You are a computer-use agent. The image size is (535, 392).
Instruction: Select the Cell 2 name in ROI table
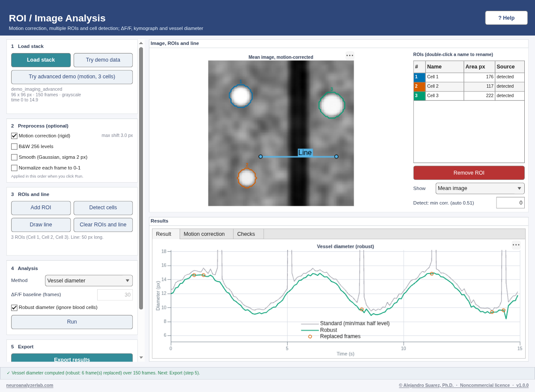[x=445, y=86]
